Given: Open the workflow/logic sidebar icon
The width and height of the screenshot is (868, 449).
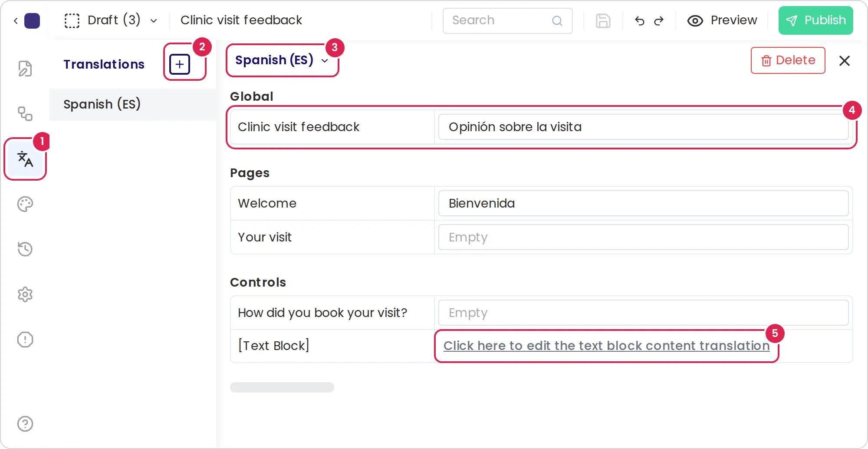Looking at the screenshot, I should pyautogui.click(x=25, y=114).
